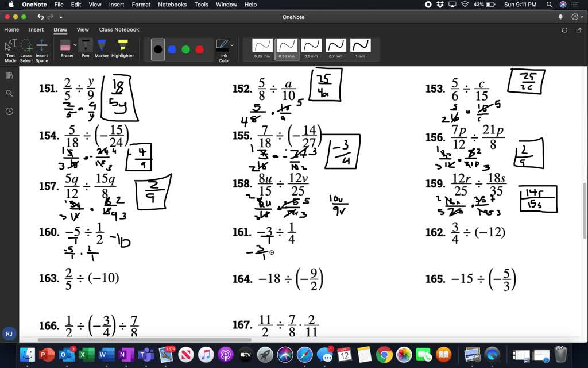This screenshot has height=368, width=588.
Task: Open the Eraser dropdown menu
Action: 74,44
